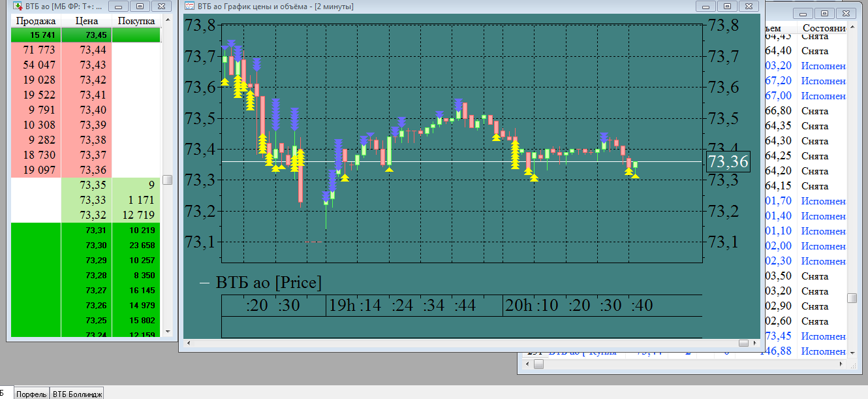Close the orders table window with Состояние column

[x=845, y=13]
